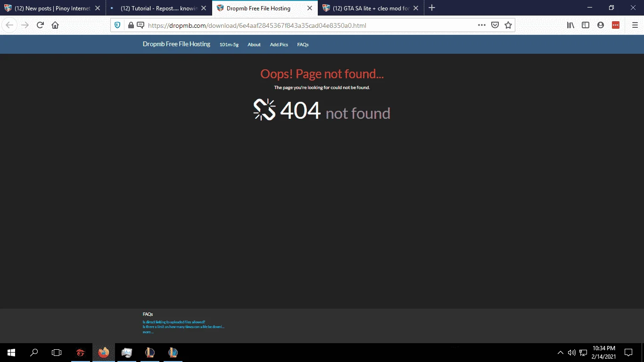Open Firefox account profile menu
The image size is (644, 362).
(601, 25)
